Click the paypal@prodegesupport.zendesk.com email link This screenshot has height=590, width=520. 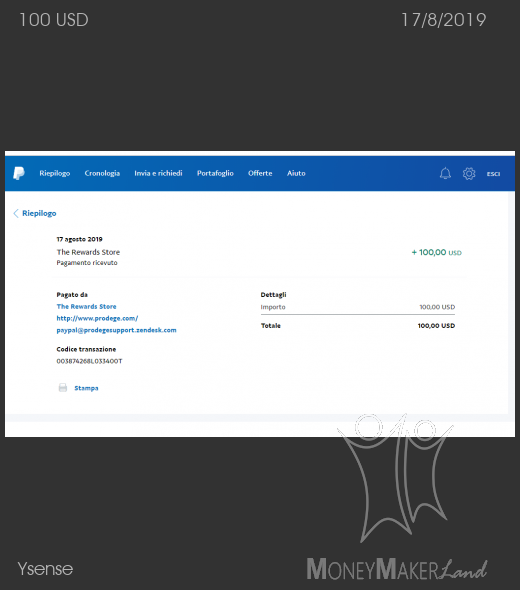116,330
